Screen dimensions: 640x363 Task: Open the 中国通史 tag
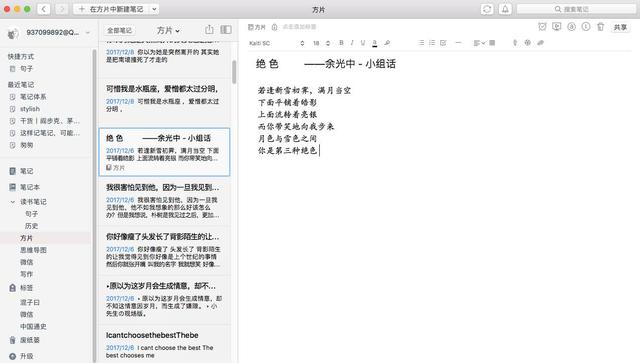33,327
